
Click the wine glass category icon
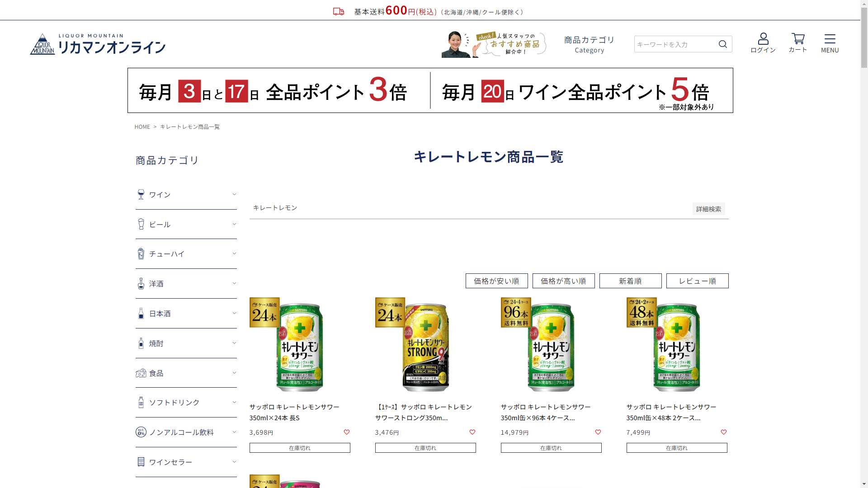(141, 195)
